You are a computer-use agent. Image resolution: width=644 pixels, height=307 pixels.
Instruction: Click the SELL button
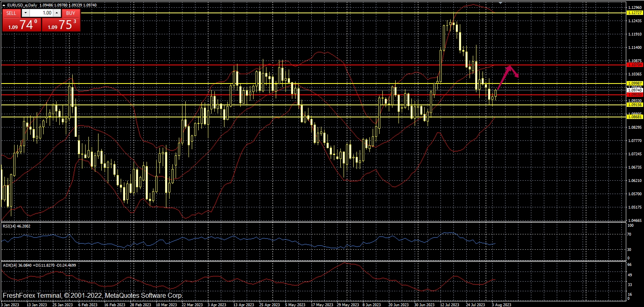point(11,13)
